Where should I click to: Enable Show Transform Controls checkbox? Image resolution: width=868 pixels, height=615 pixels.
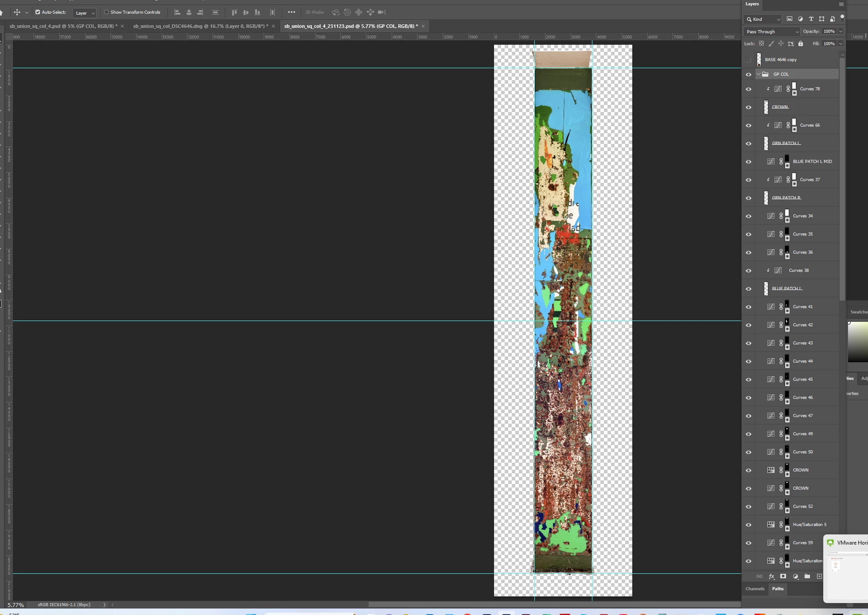tap(106, 12)
